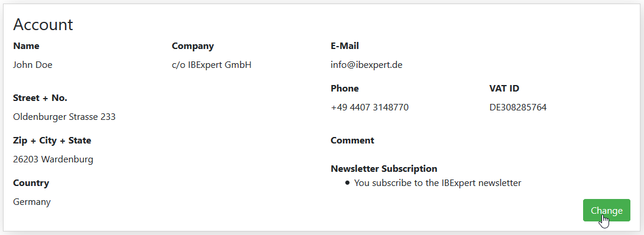The width and height of the screenshot is (644, 235).
Task: Click the phone number +49 4407 3148770
Action: [x=370, y=107]
